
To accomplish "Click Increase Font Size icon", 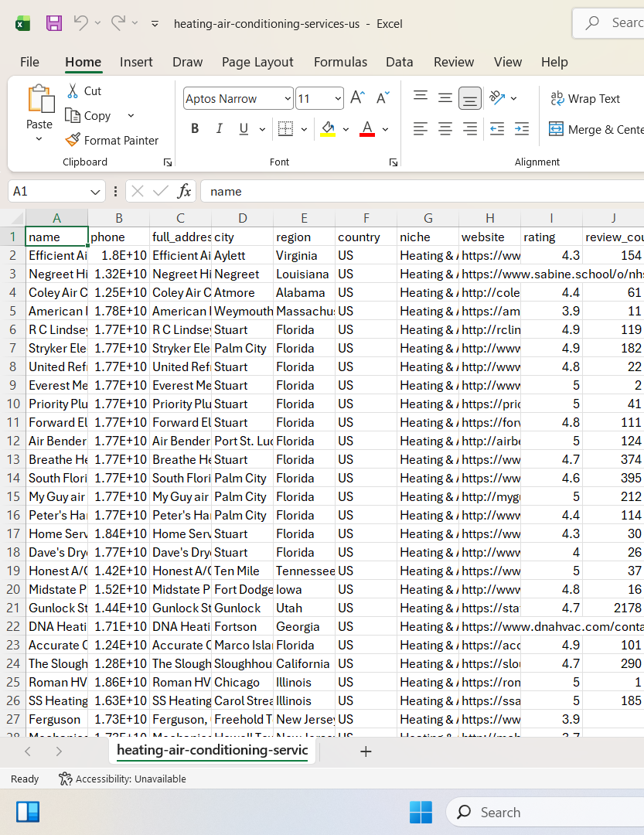I will (357, 98).
